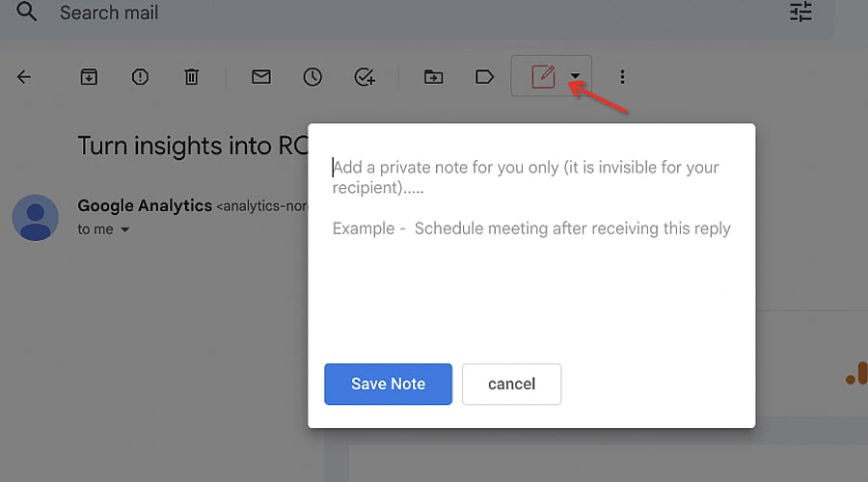The width and height of the screenshot is (868, 482).
Task: Click the Save Note button
Action: [x=388, y=384]
